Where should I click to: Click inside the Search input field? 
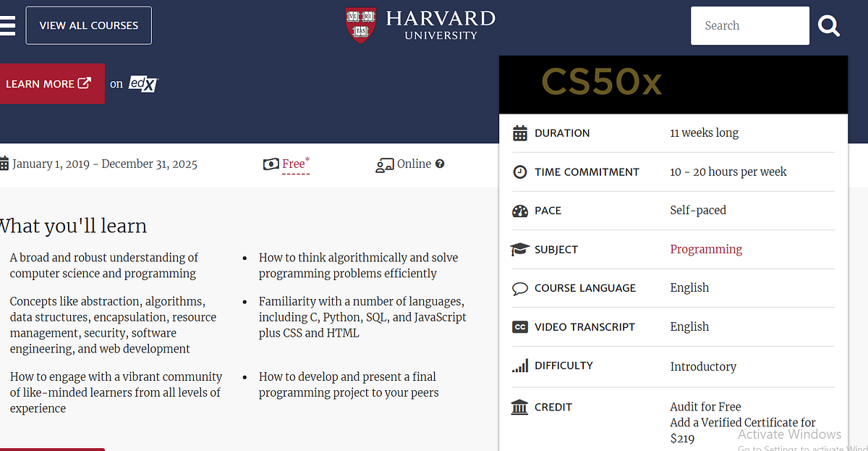point(750,25)
